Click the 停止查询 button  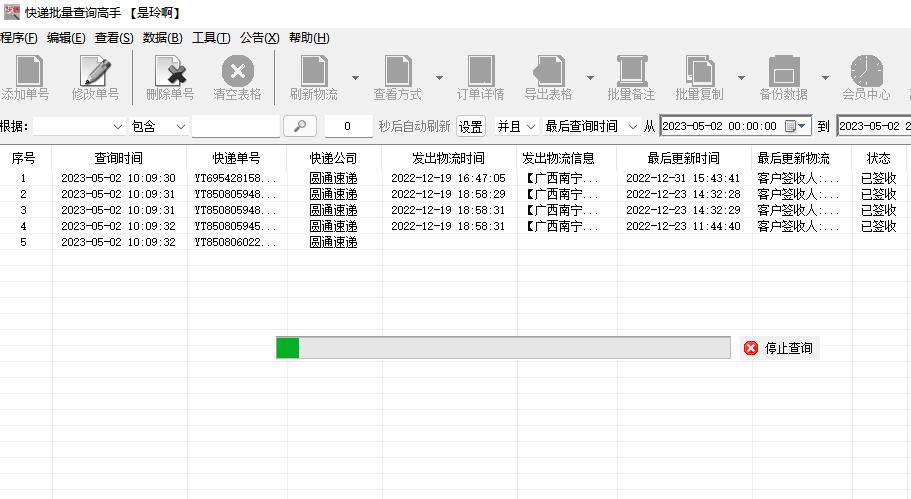780,348
